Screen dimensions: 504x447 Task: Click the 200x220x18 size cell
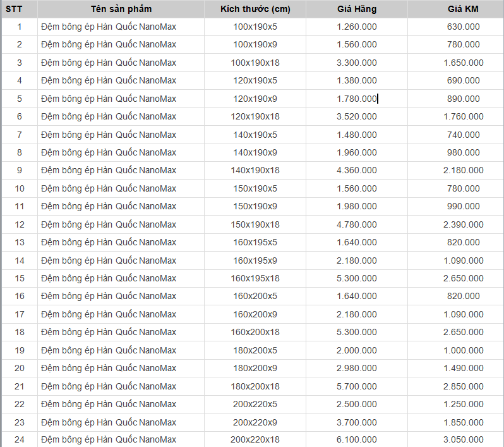[255, 439]
